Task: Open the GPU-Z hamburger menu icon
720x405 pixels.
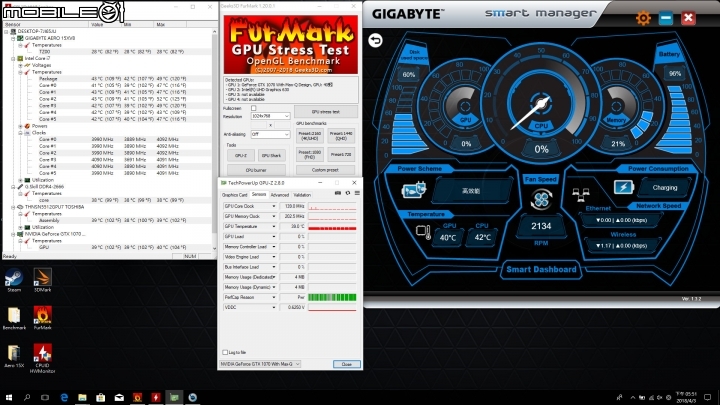Action: pos(357,193)
